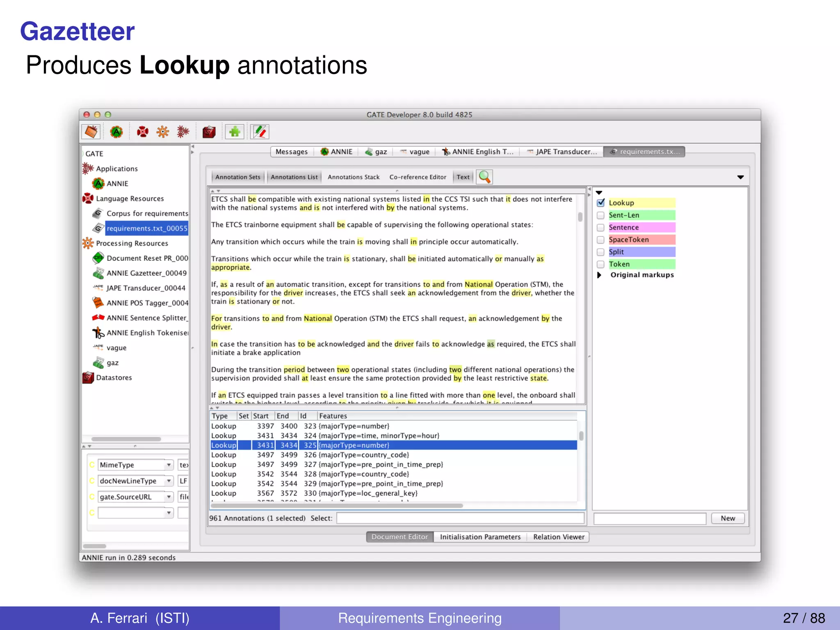Viewport: 840px width, 630px height.
Task: Click the annotations table horizontal scrollbar
Action: pyautogui.click(x=336, y=505)
